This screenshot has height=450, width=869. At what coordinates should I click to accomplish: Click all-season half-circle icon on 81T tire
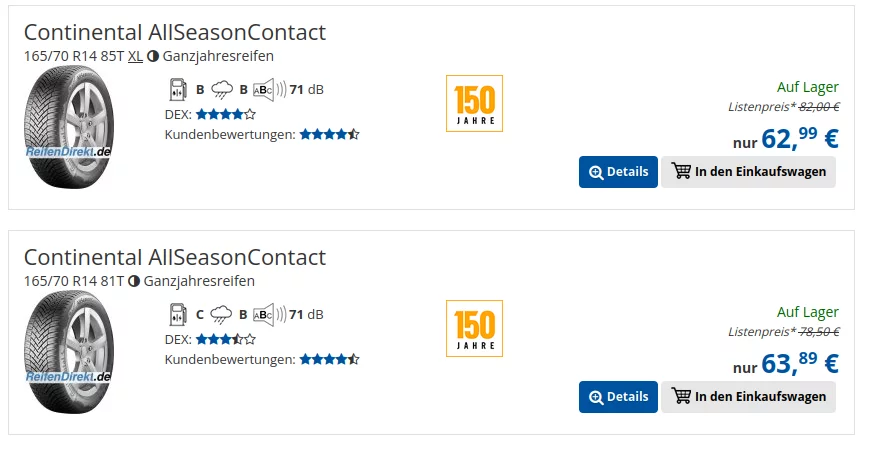[134, 281]
